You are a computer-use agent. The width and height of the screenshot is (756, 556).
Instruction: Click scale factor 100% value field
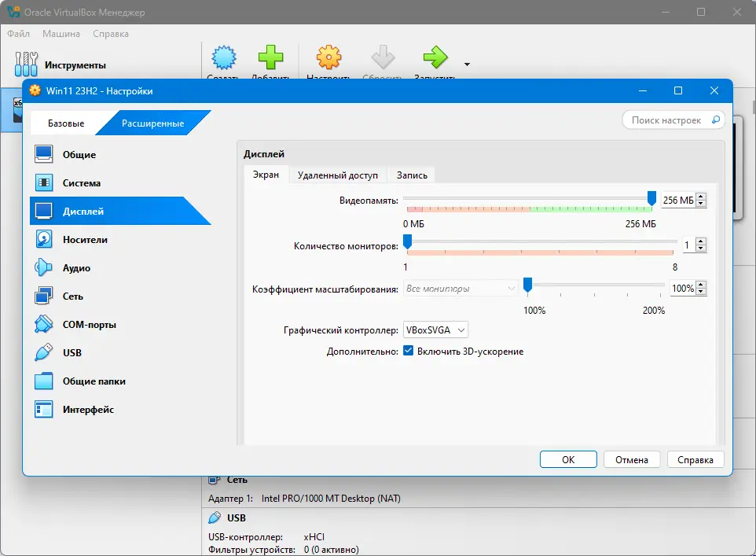click(x=683, y=288)
